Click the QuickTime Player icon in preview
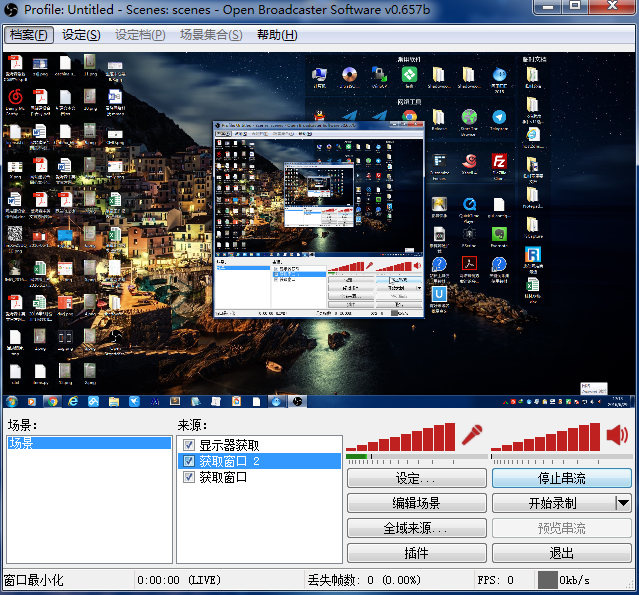 (469, 204)
